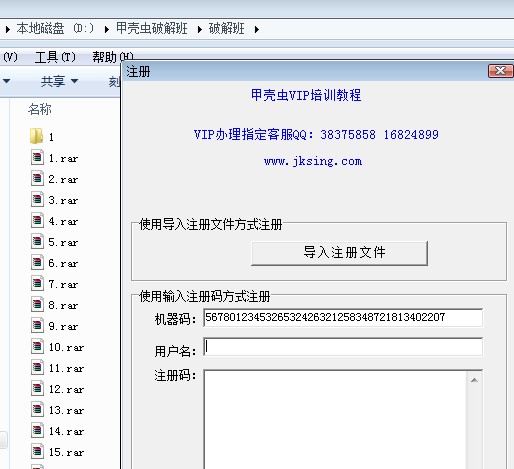Click the www.jksing.com link text
This screenshot has width=514, height=469.
point(313,162)
